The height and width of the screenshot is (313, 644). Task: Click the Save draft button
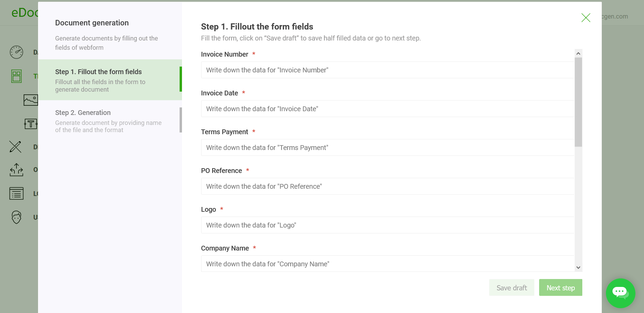511,288
